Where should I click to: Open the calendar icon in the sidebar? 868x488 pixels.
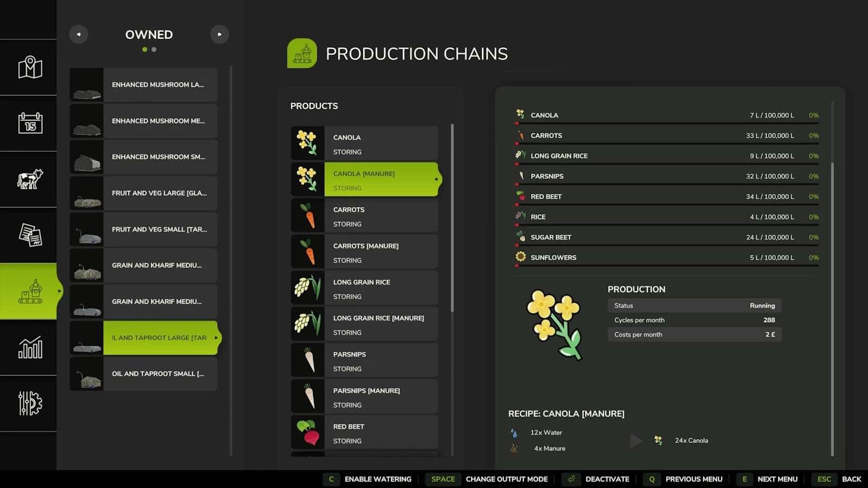(x=30, y=123)
